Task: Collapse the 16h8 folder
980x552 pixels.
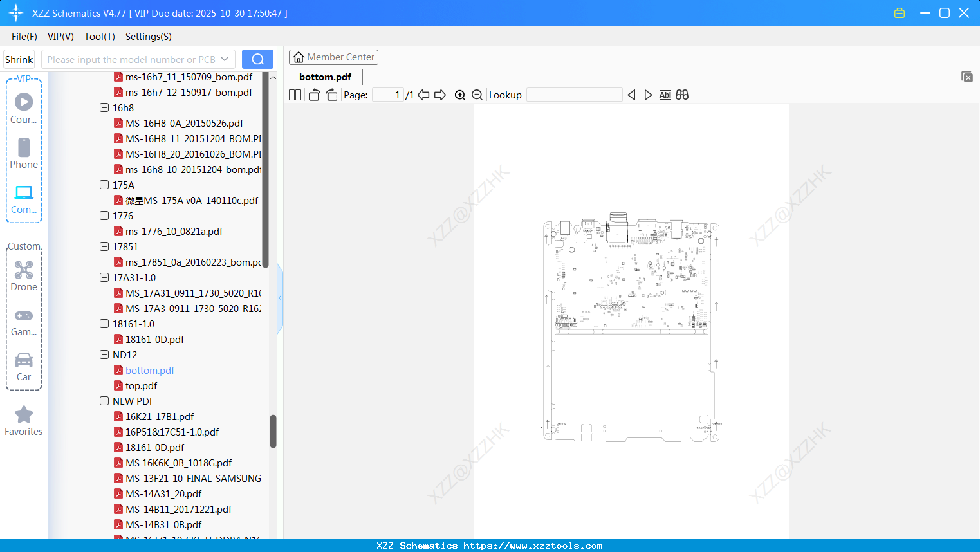Action: (x=104, y=107)
